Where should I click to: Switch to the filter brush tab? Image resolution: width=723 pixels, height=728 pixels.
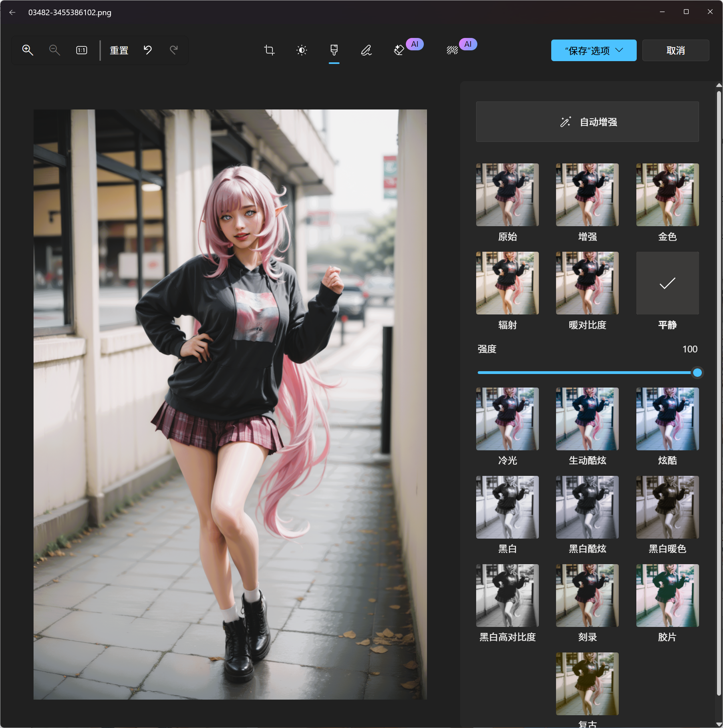(334, 50)
